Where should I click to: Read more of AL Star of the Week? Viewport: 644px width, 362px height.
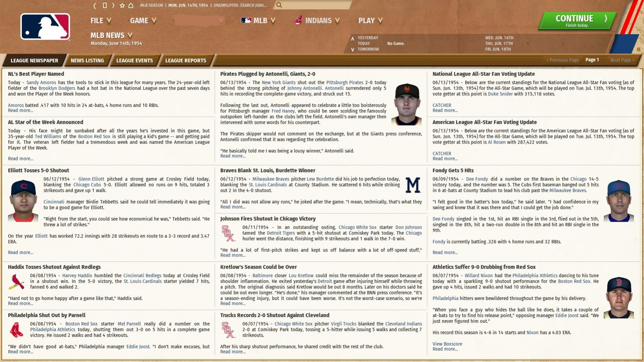coord(20,159)
